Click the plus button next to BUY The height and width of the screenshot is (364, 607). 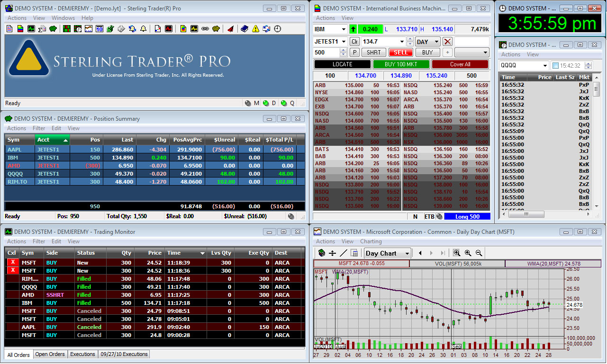pyautogui.click(x=447, y=53)
